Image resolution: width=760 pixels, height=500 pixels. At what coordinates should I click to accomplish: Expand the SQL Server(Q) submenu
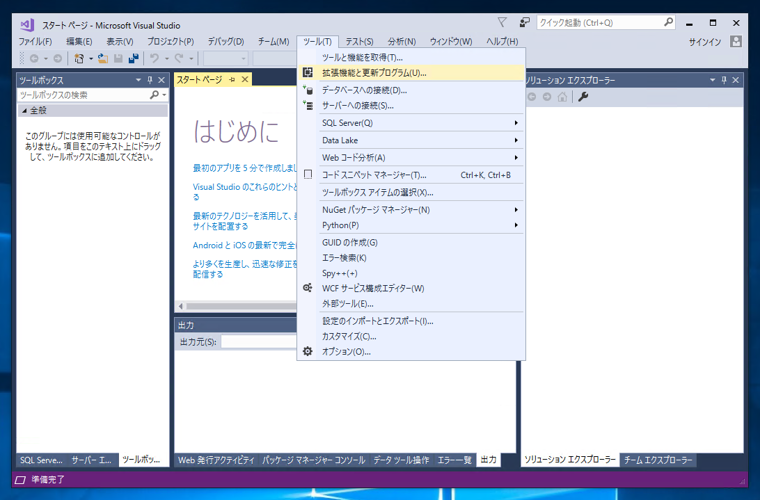(516, 123)
